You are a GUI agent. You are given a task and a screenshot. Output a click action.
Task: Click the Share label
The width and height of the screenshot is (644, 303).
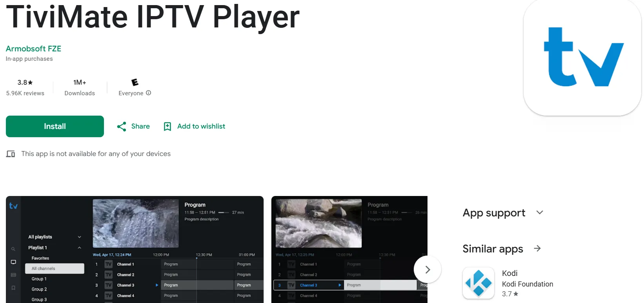click(x=140, y=126)
